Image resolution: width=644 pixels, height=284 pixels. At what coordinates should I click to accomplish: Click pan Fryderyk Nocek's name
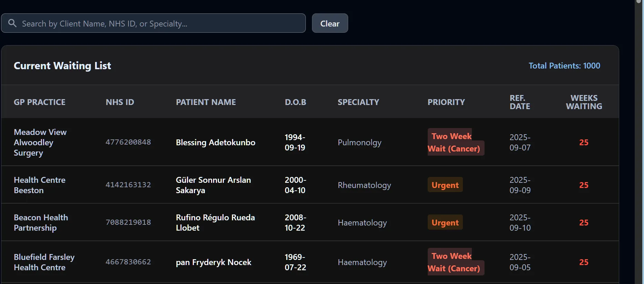[214, 262]
